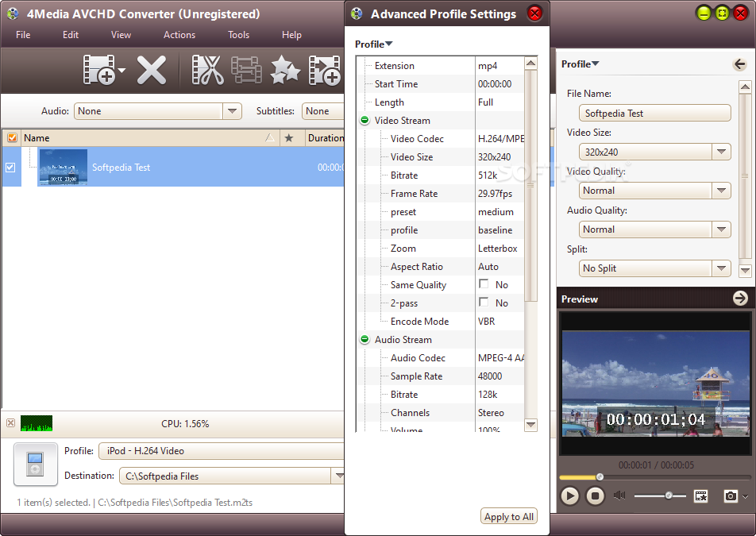Open the Add File dropdown arrow
The width and height of the screenshot is (756, 536).
(121, 71)
